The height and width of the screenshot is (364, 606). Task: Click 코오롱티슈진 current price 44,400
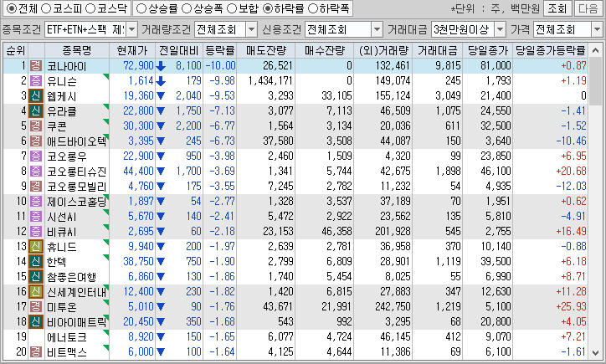tap(138, 172)
